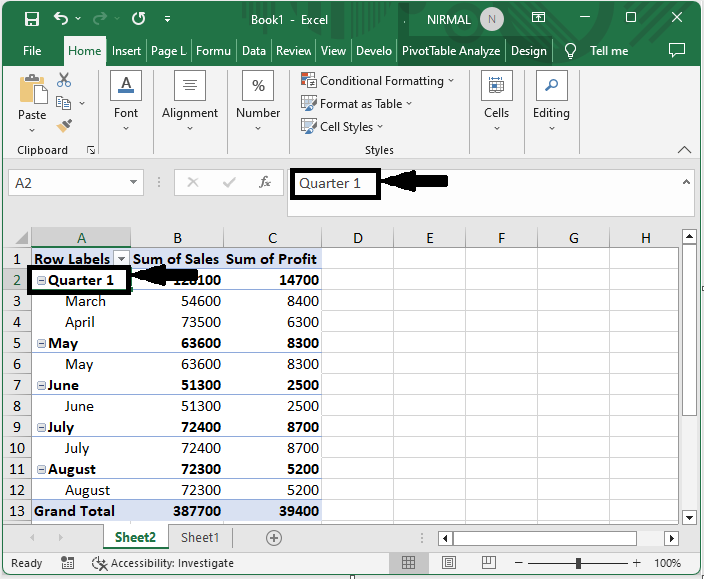Click the Repeat action icon
The image size is (704, 579).
pos(138,19)
